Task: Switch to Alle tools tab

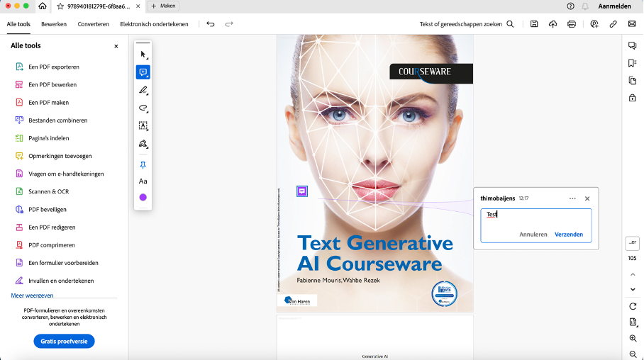Action: point(18,24)
